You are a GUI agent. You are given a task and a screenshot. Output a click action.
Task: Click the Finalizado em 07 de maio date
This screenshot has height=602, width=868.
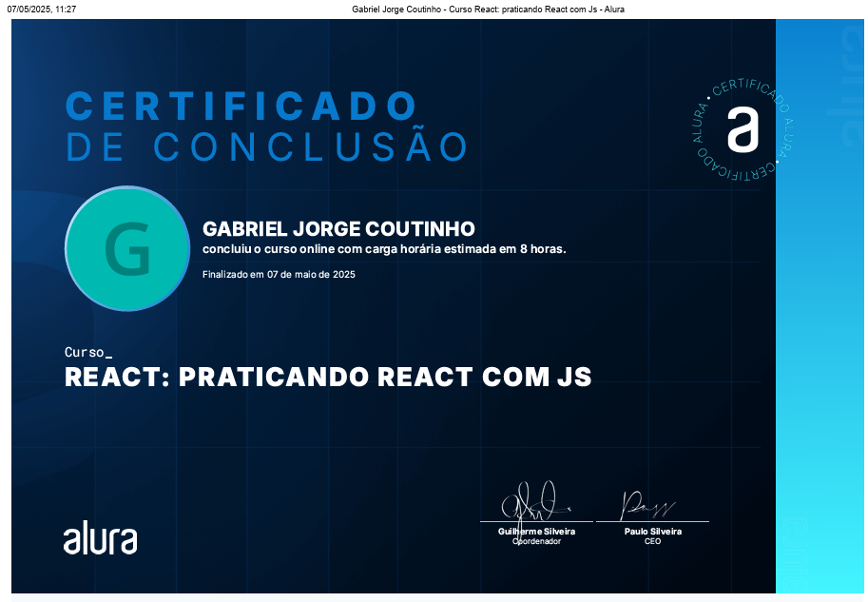[279, 275]
